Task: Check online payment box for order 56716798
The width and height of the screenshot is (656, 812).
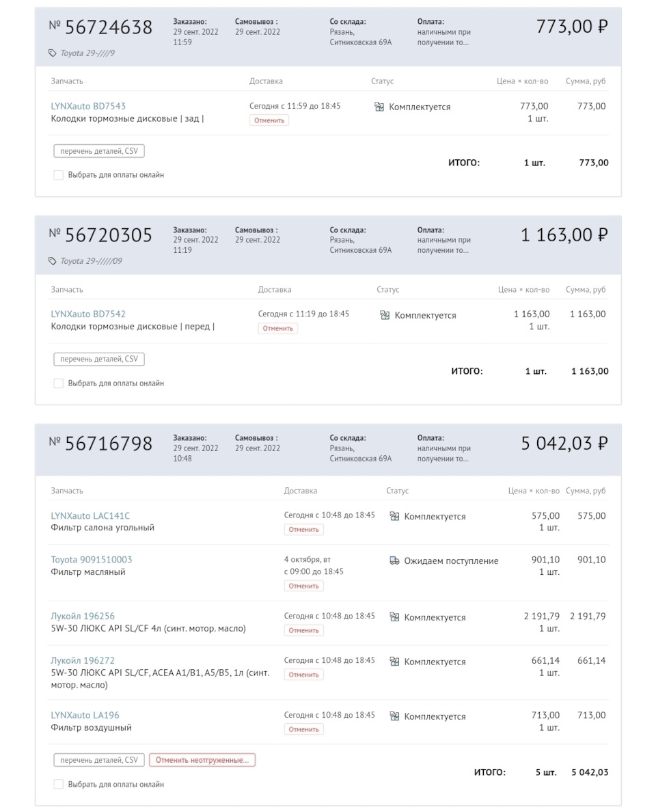Action: click(59, 784)
